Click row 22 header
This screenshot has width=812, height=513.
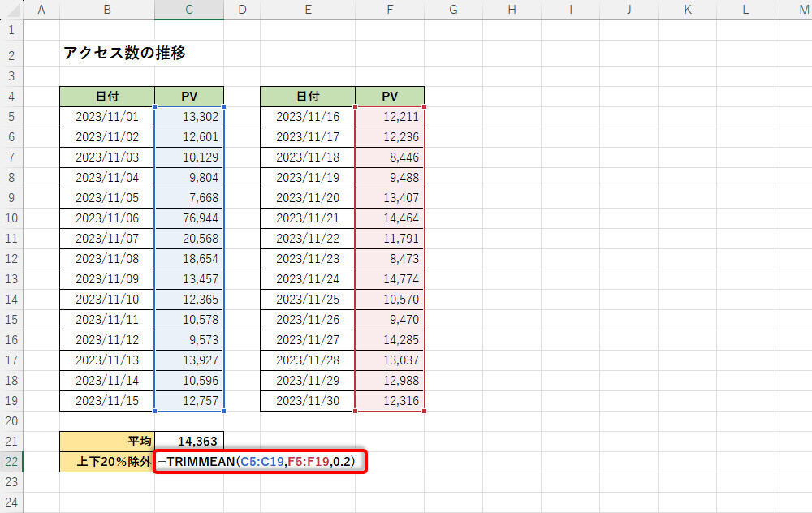[x=11, y=462]
